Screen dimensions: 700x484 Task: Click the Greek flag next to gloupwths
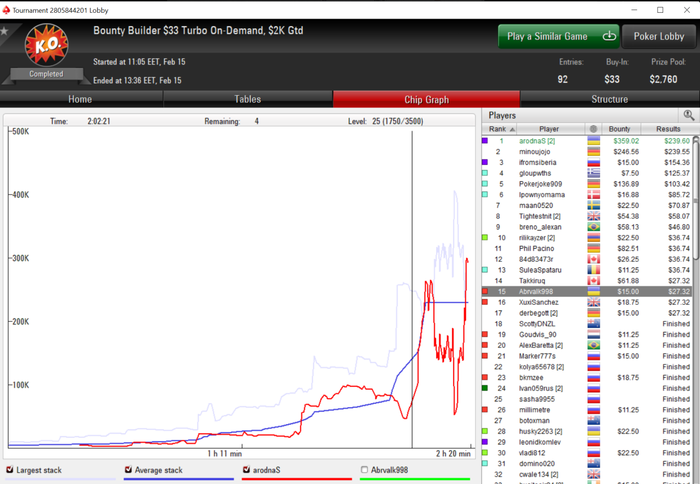click(593, 173)
